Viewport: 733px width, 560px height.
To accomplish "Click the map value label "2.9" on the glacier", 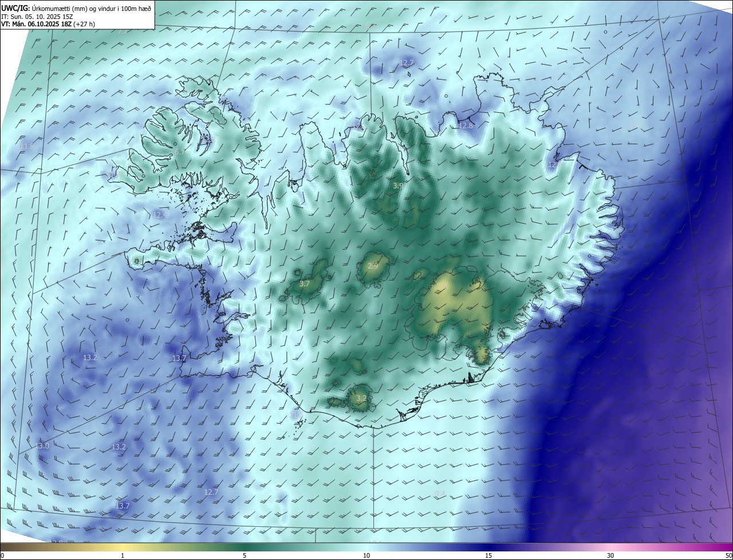I will (373, 266).
